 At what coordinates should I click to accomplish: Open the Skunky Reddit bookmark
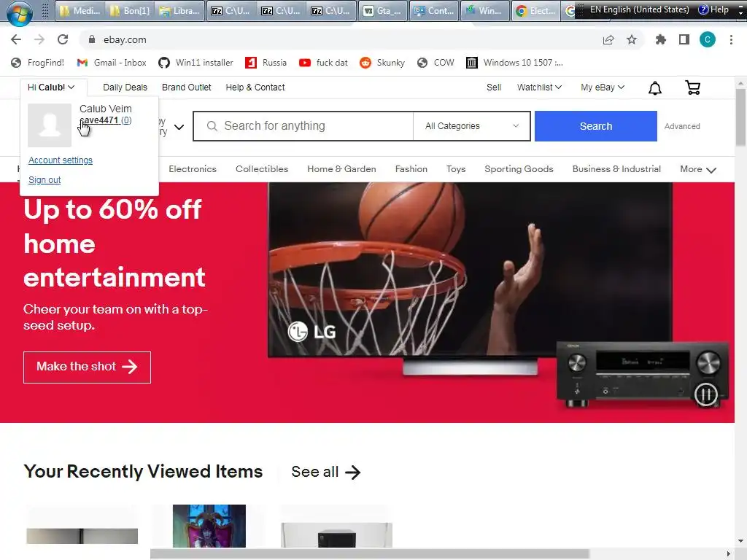click(382, 63)
